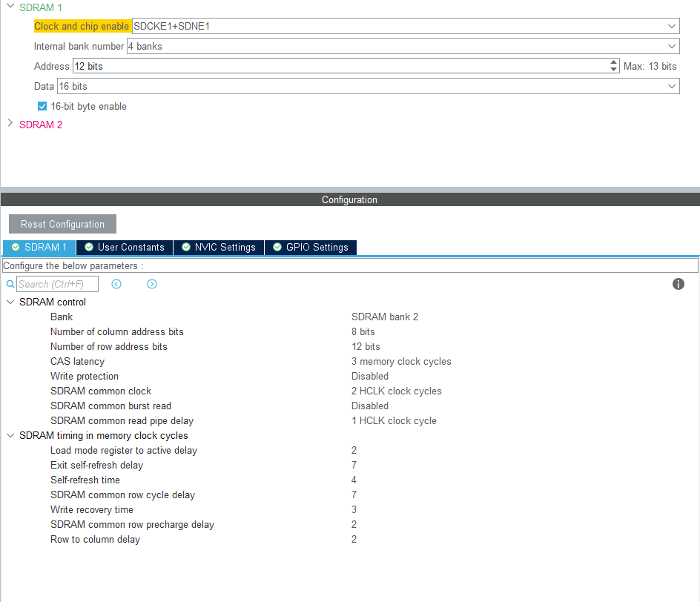Expand the SDRAM 2 section
The height and width of the screenshot is (602, 700).
pos(10,123)
